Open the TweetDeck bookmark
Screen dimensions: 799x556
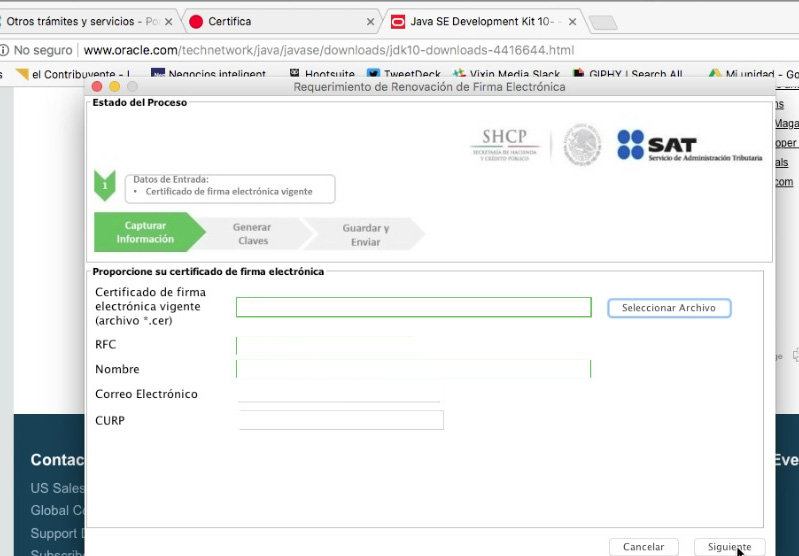[405, 74]
